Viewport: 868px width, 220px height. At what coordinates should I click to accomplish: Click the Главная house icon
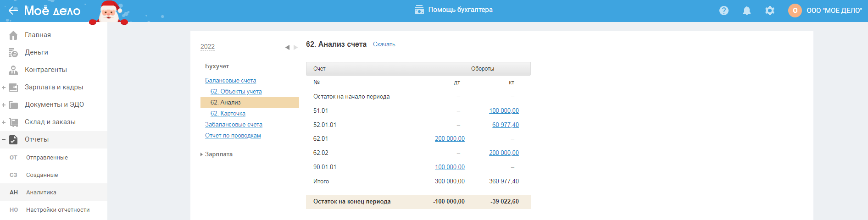13,35
